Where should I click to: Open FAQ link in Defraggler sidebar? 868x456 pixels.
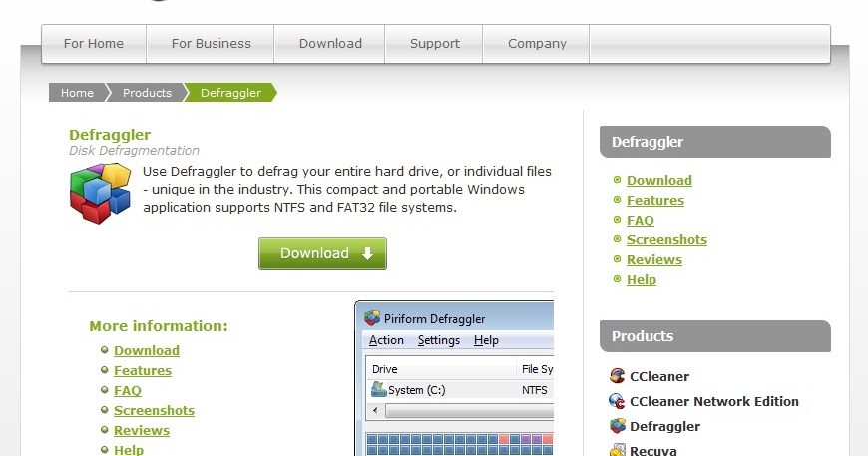(x=641, y=220)
